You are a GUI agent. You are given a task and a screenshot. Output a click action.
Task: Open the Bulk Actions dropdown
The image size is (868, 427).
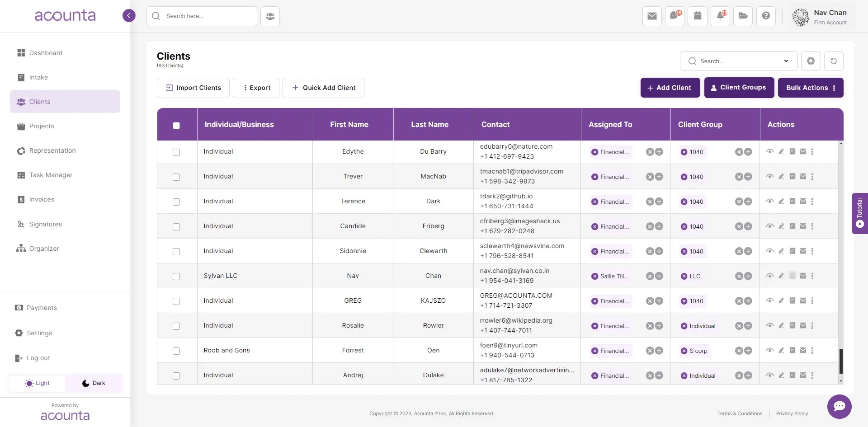811,88
